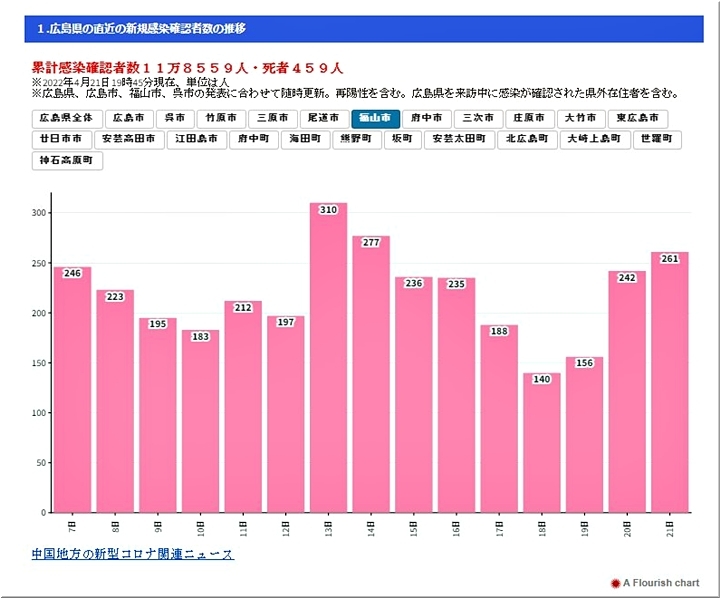Click the red Flourish logo icon
Viewport: 720px width, 598px height.
click(615, 582)
